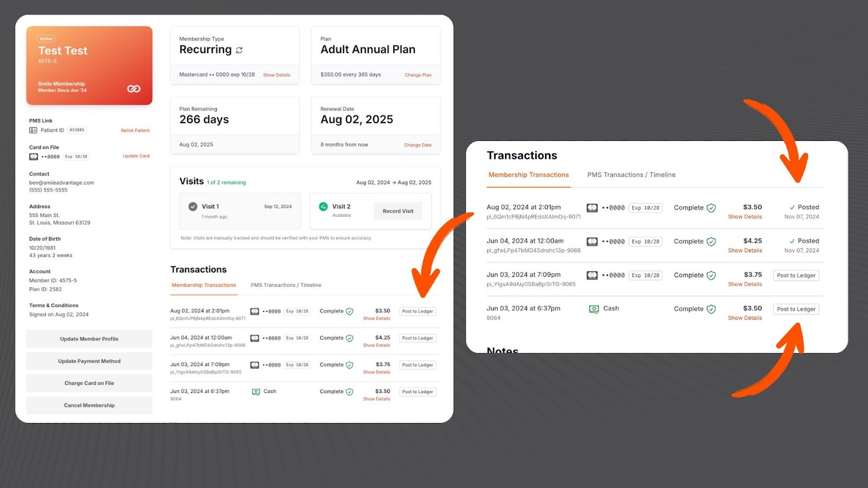
Task: Click the green Visit 2 available icon
Action: pos(323,207)
